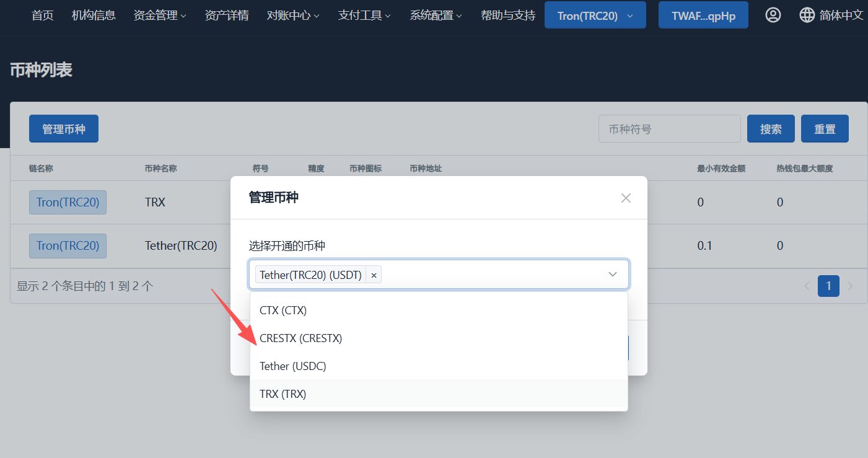Close the 管理币种 dialog

[625, 198]
